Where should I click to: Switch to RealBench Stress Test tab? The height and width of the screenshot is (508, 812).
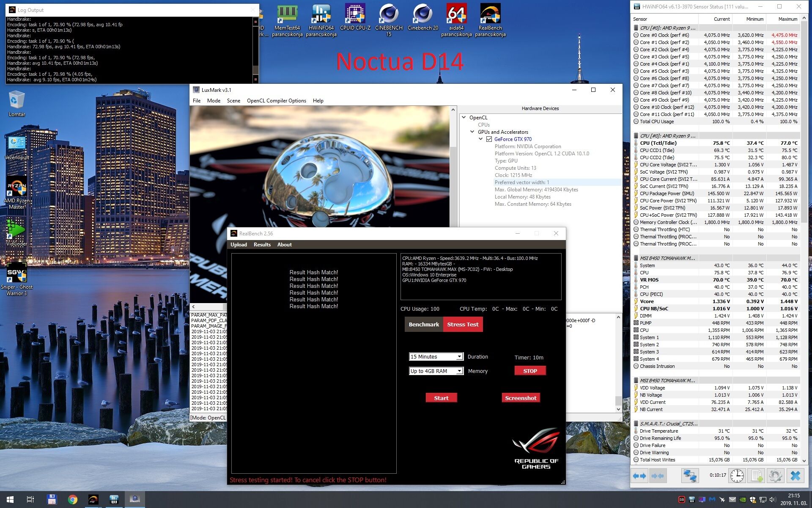463,324
